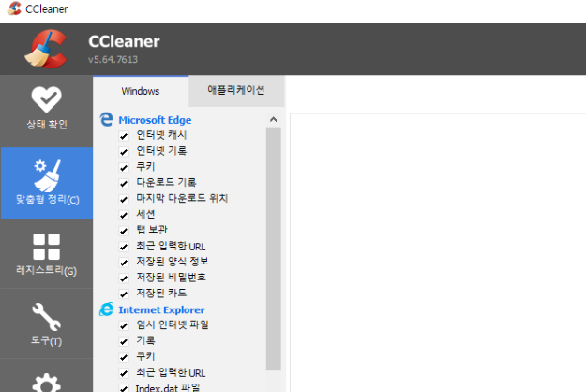Click the Microsoft Edge browser icon
The height and width of the screenshot is (392, 586).
106,120
